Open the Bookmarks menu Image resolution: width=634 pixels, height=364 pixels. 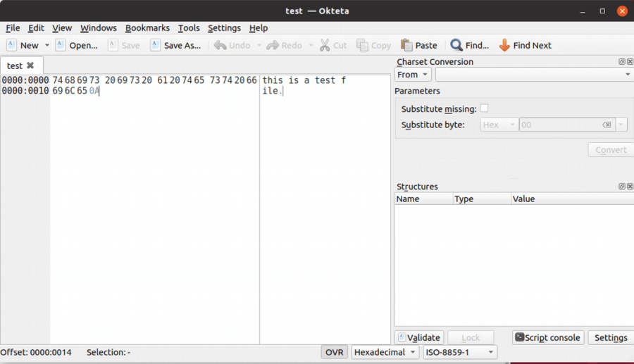coord(147,28)
